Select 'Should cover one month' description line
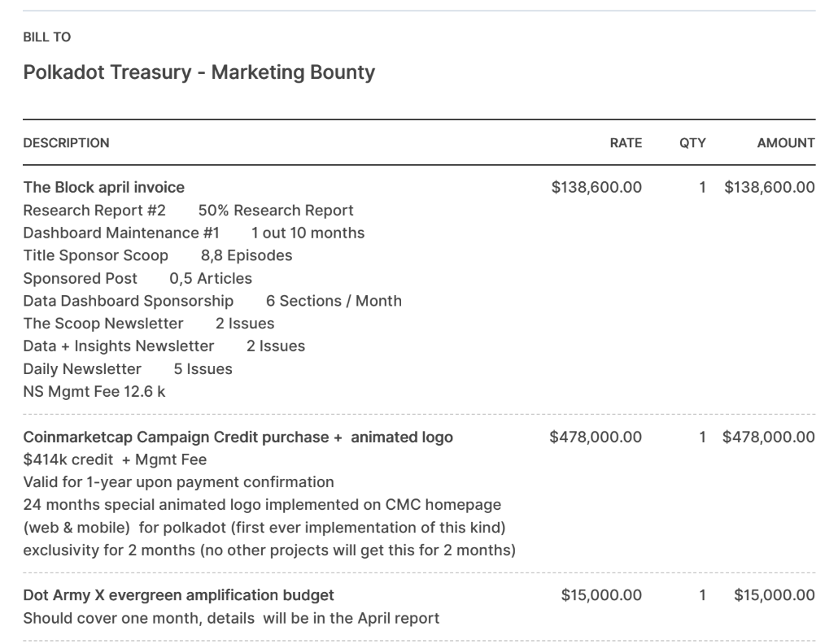838x644 pixels. [231, 618]
